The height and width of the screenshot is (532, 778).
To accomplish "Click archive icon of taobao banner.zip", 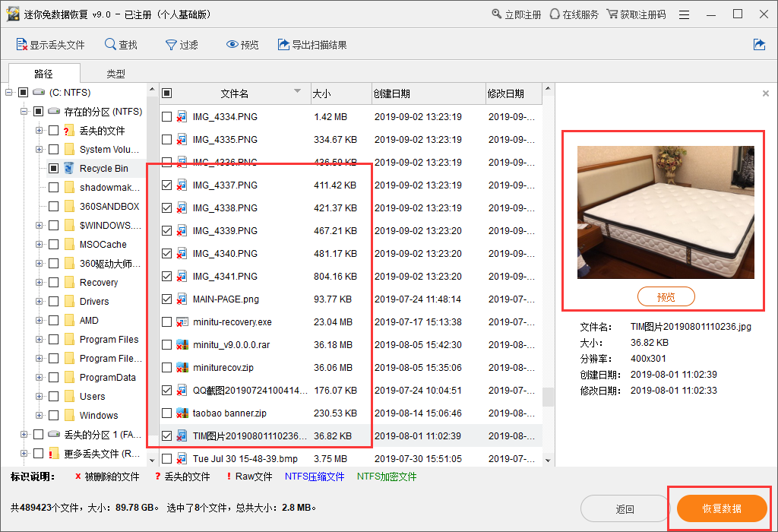I will click(x=182, y=413).
